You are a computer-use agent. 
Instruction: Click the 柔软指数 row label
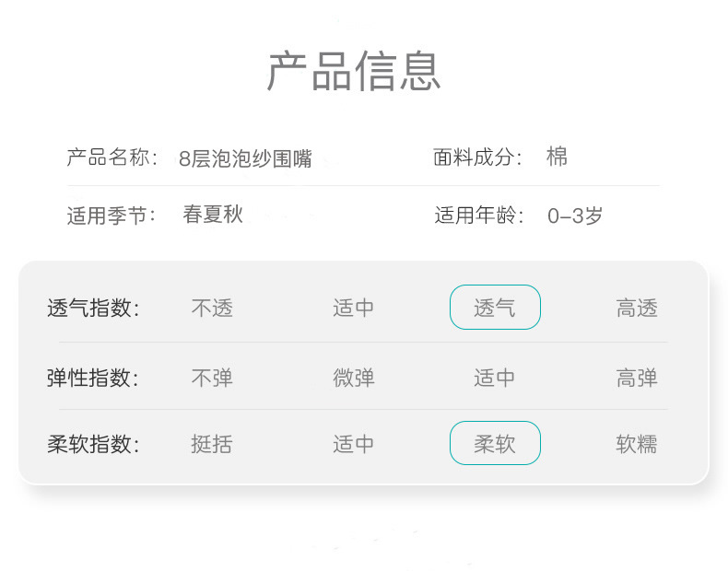[x=93, y=444]
